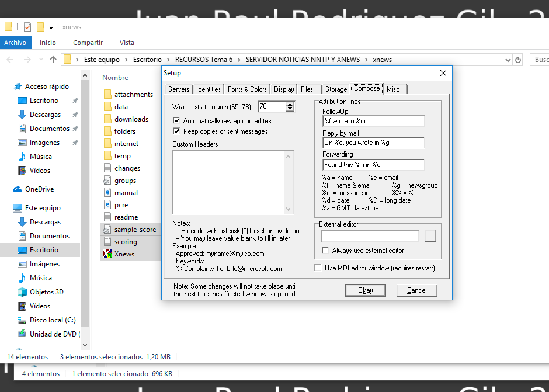
Task: Switch to the Servers tab
Action: pyautogui.click(x=179, y=89)
